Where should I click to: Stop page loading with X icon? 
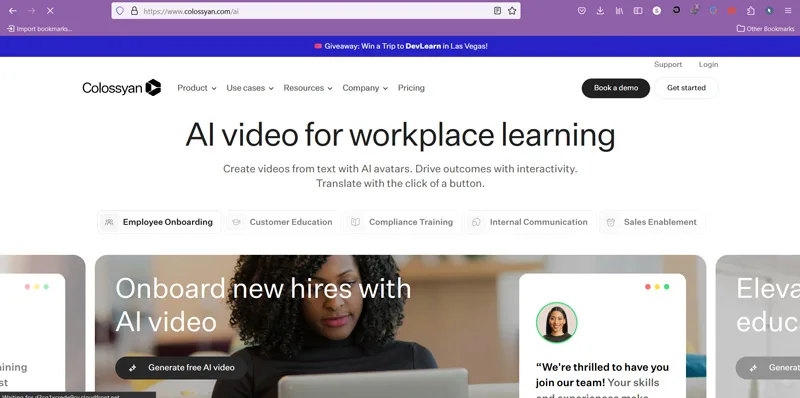pos(50,11)
